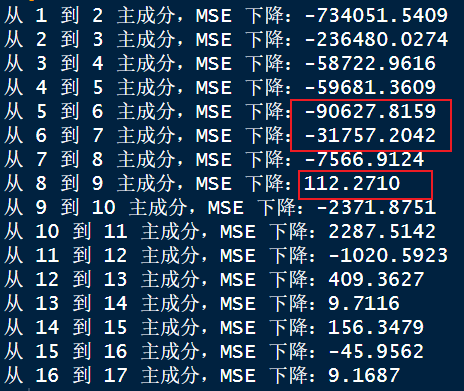Click the MSE value -236480.0274

[x=376, y=40]
